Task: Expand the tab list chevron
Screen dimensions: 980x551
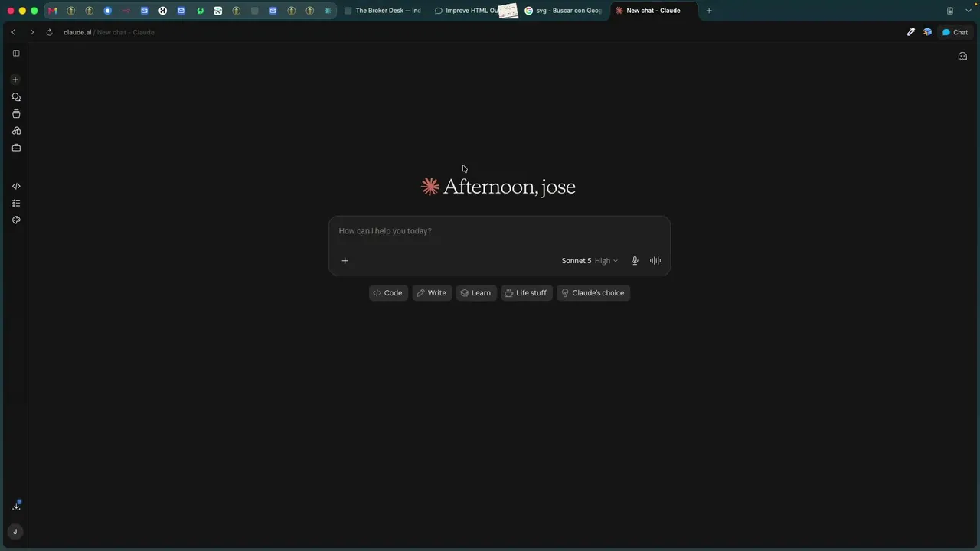Action: click(x=969, y=11)
